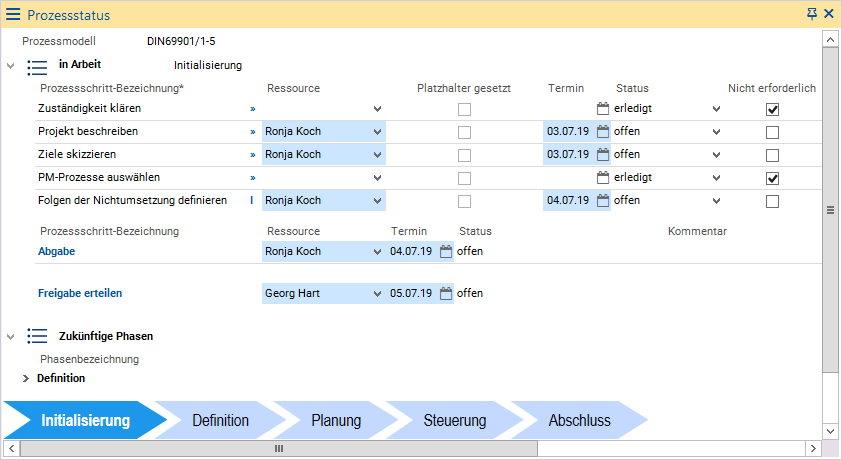842x460 pixels.
Task: Switch to the Abschluss phase arrow
Action: tap(579, 420)
